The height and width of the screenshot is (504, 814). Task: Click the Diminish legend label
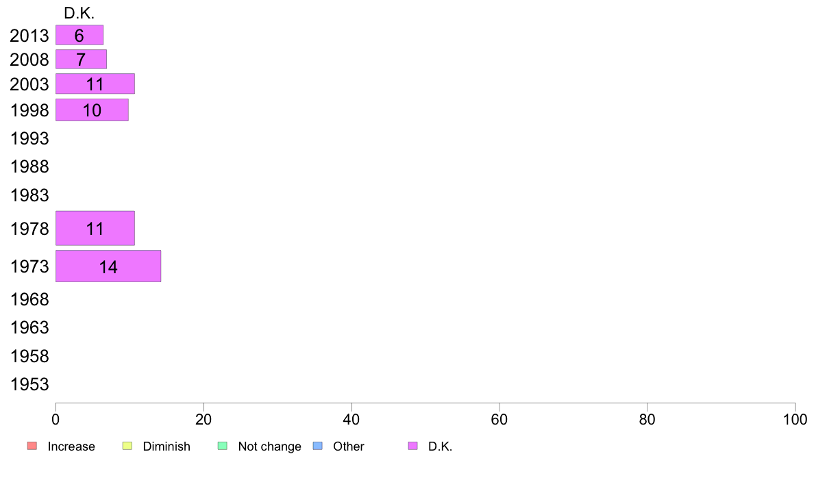(x=166, y=446)
